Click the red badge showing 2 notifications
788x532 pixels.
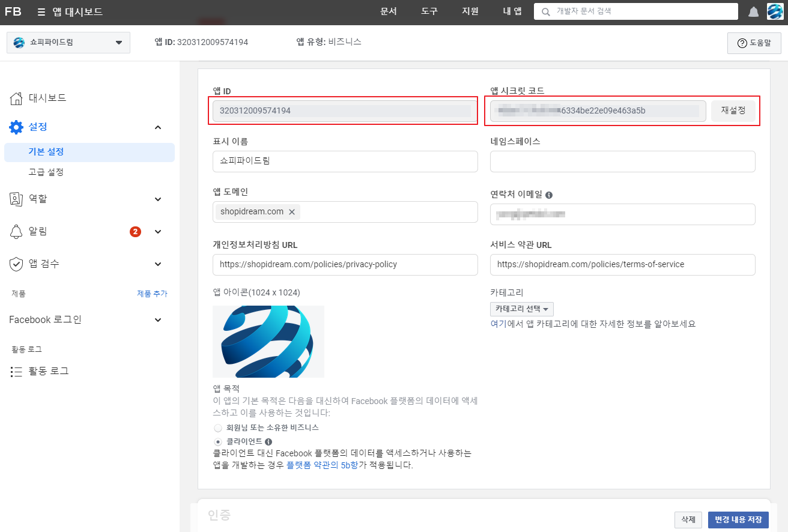(x=136, y=232)
